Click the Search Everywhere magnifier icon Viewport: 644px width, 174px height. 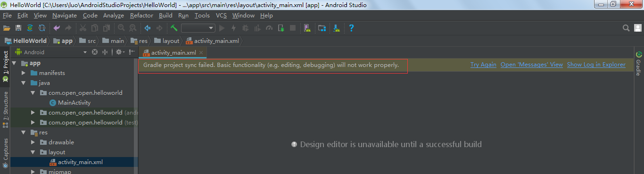coord(626,28)
